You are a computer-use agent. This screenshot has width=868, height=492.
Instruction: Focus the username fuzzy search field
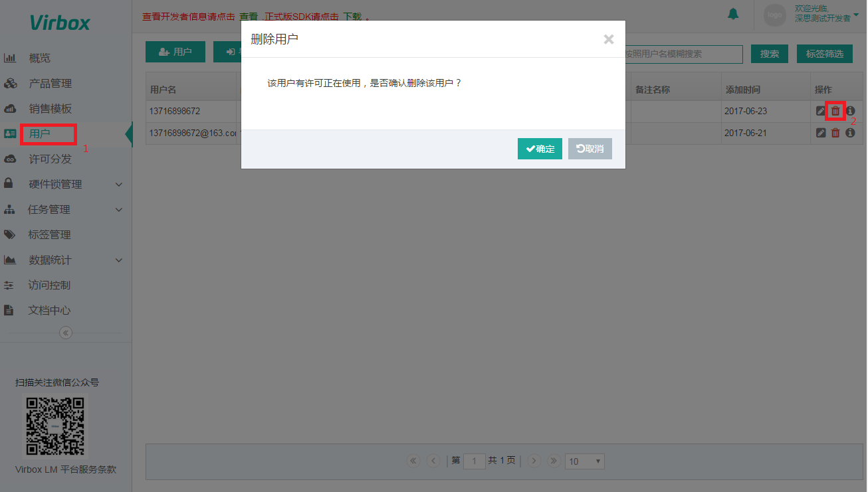683,54
